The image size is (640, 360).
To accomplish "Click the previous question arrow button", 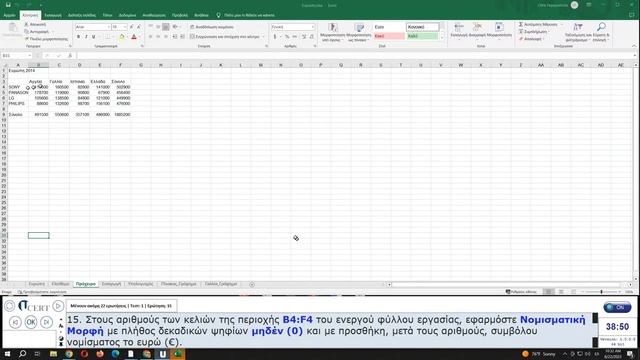I will click(x=16, y=322).
